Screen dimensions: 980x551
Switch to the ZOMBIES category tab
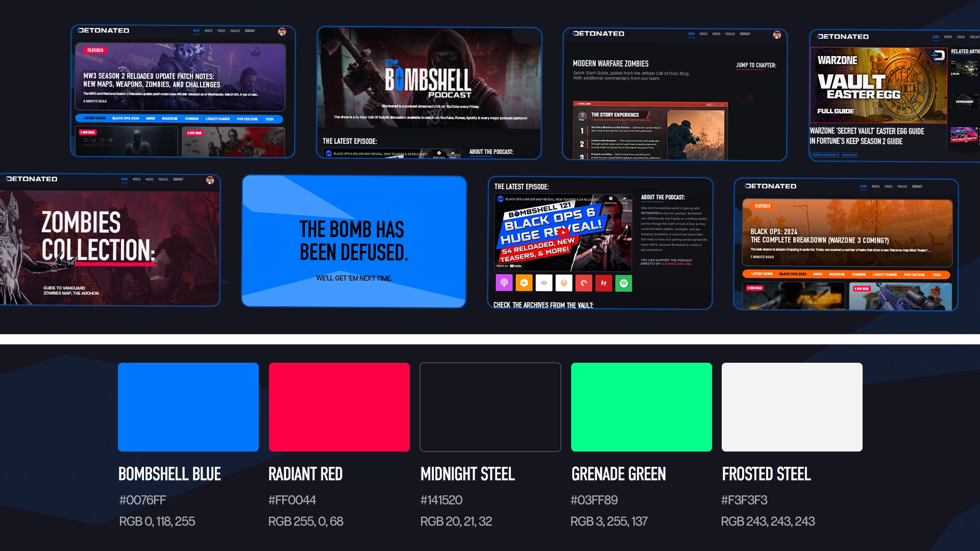[191, 118]
